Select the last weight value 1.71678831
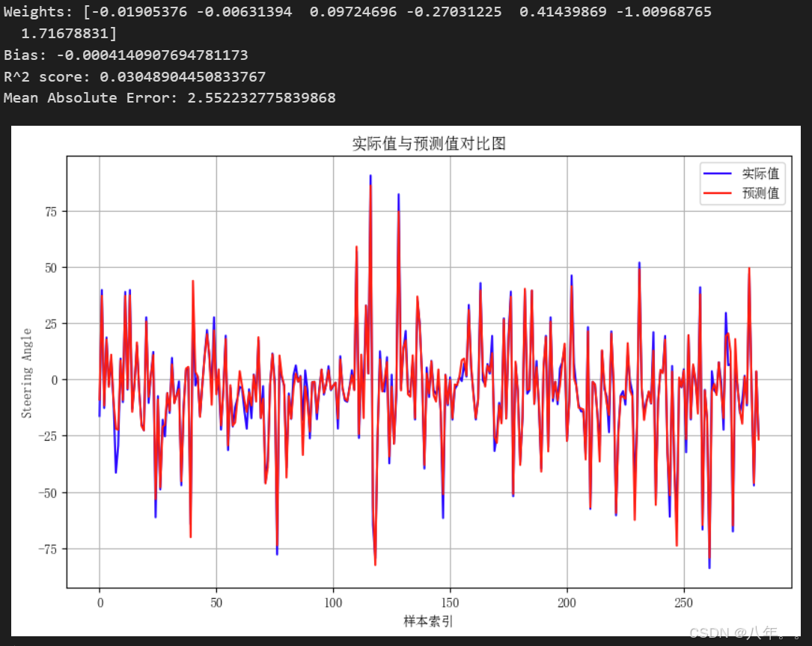Screen dimensions: 812x646 coord(64,34)
